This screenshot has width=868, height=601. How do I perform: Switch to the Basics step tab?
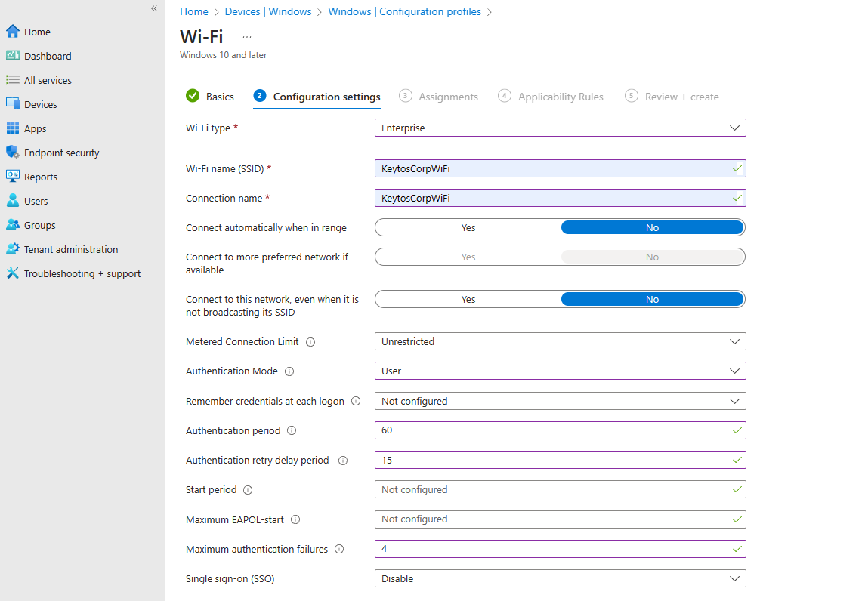(x=210, y=97)
